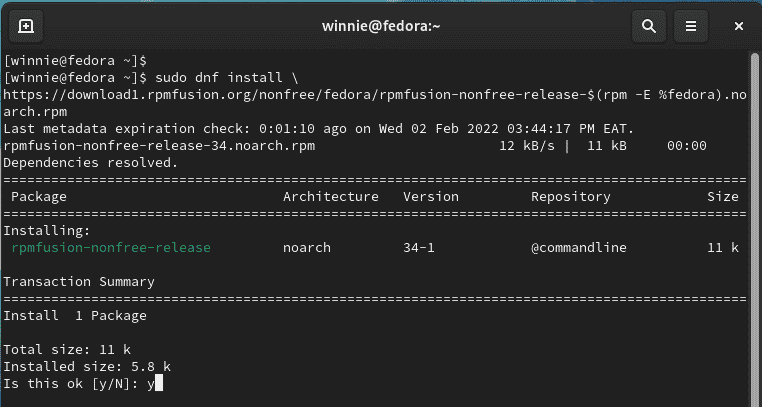Image resolution: width=762 pixels, height=407 pixels.
Task: Select the green rpmfusion-nonfree-release package name
Action: (x=111, y=248)
